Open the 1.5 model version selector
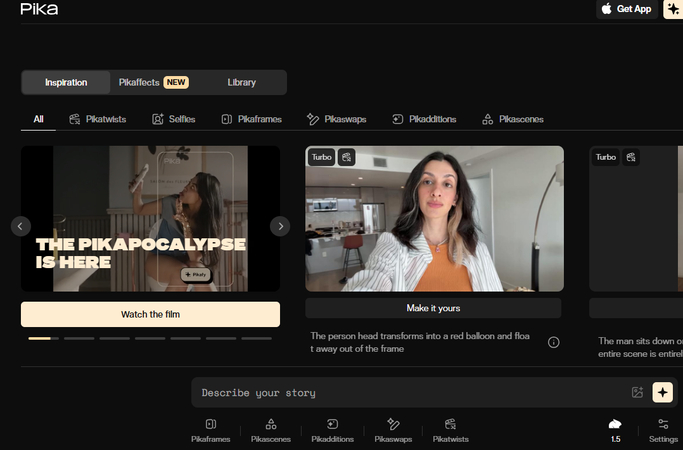The height and width of the screenshot is (450, 683). tap(615, 430)
